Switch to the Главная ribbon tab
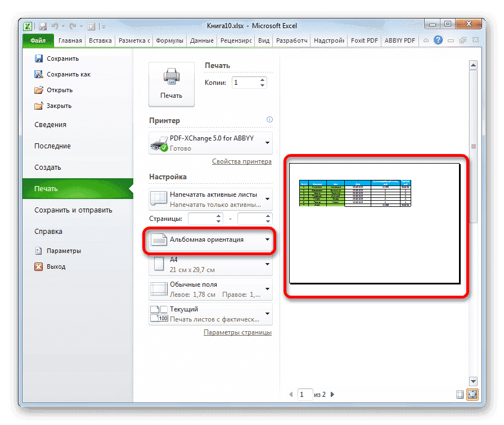 tap(70, 40)
